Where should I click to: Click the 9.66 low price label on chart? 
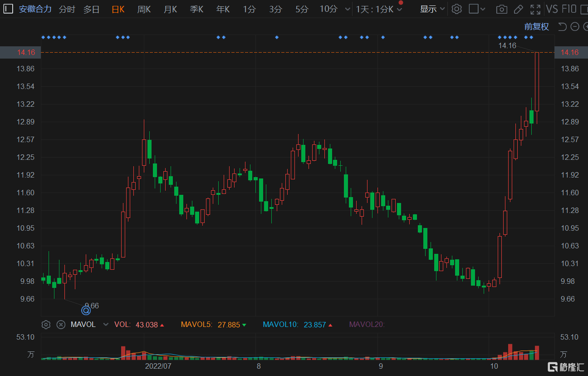point(92,306)
